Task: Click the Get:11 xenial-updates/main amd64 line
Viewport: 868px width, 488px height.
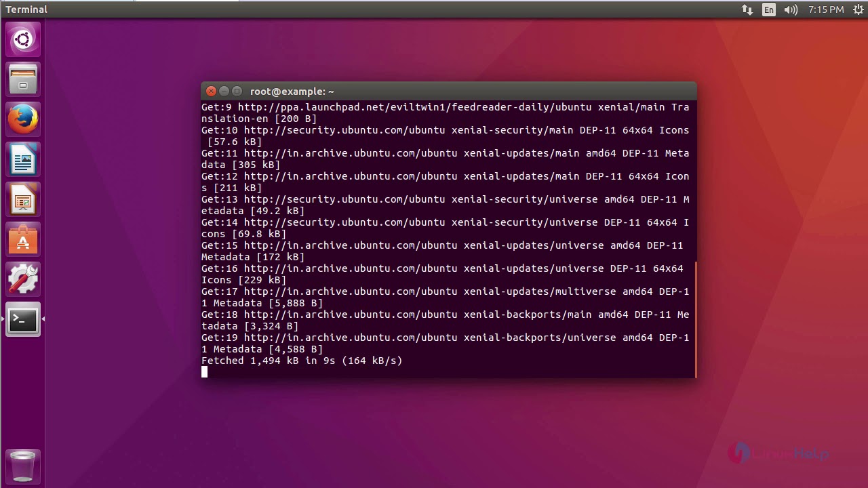Action: click(446, 159)
